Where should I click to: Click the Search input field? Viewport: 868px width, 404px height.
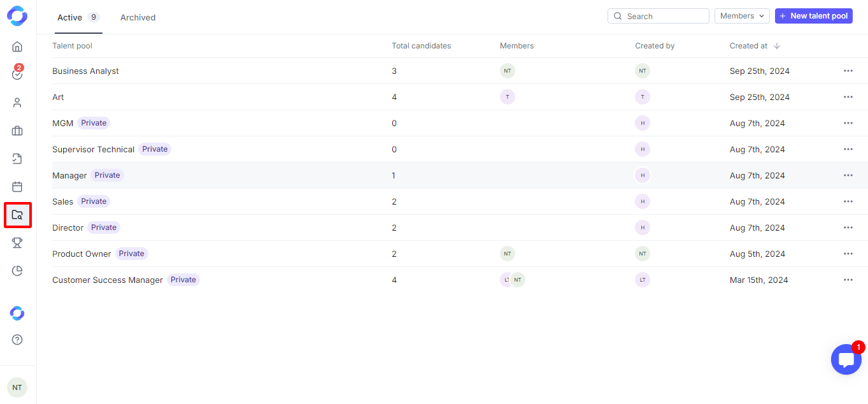pos(662,16)
